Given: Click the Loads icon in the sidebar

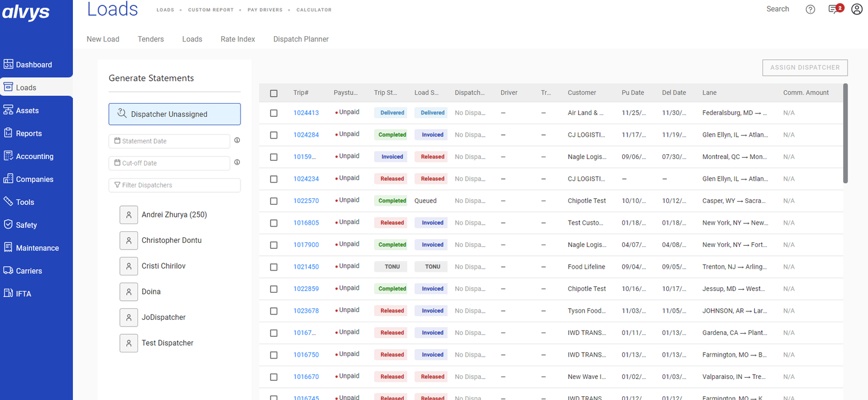Looking at the screenshot, I should coord(8,87).
